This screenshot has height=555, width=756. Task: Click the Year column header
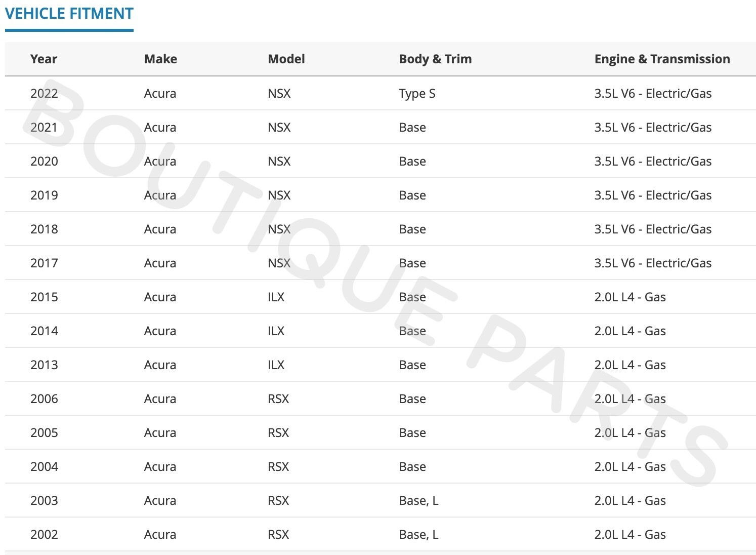[x=44, y=59]
